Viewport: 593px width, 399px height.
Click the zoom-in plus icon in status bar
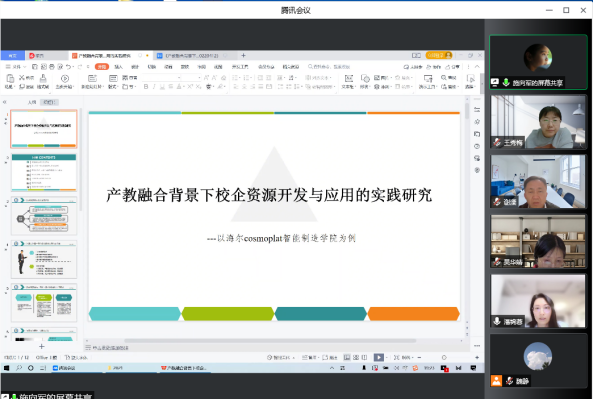point(477,357)
